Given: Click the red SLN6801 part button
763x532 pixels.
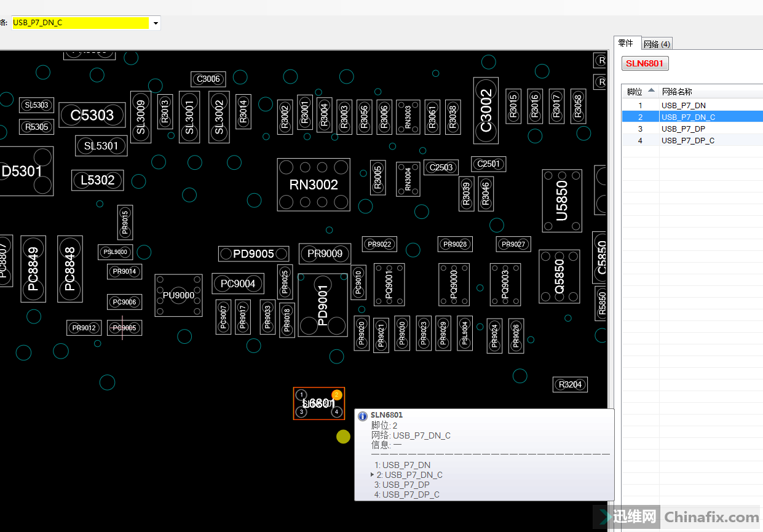Looking at the screenshot, I should 645,63.
